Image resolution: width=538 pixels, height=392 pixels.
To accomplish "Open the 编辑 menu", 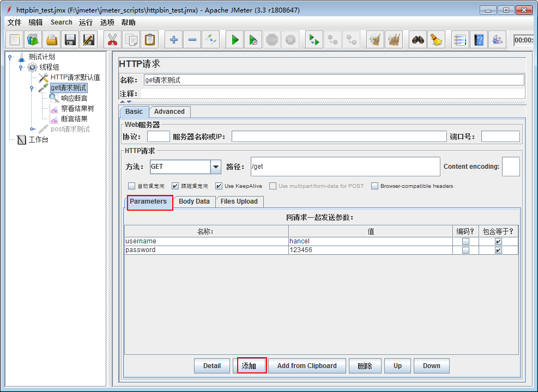I will (35, 23).
